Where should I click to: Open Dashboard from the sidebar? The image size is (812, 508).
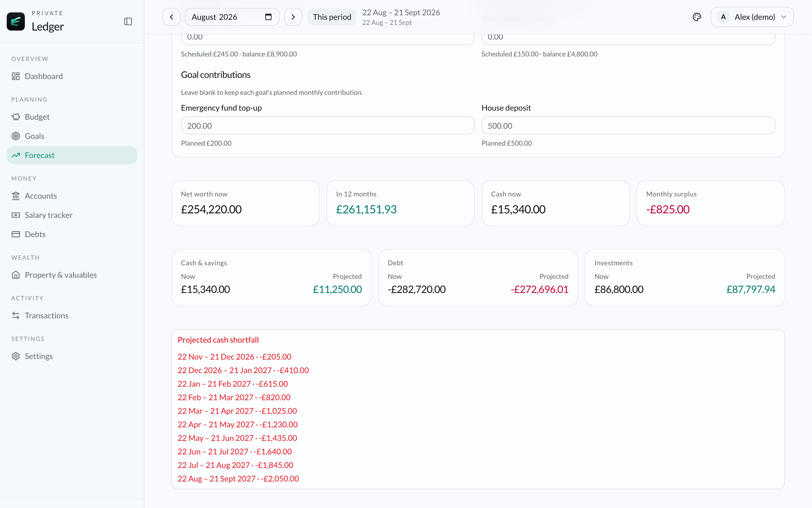coord(72,76)
